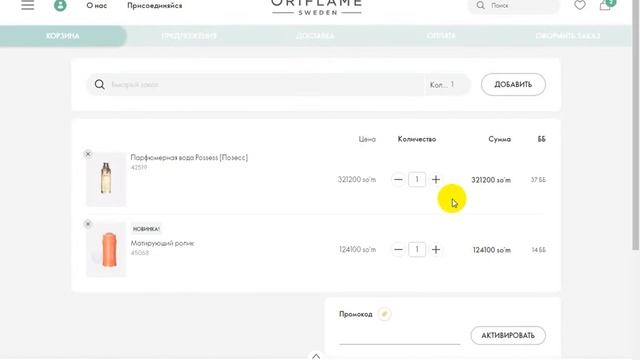Select the Предложения step tab

pos(189,36)
